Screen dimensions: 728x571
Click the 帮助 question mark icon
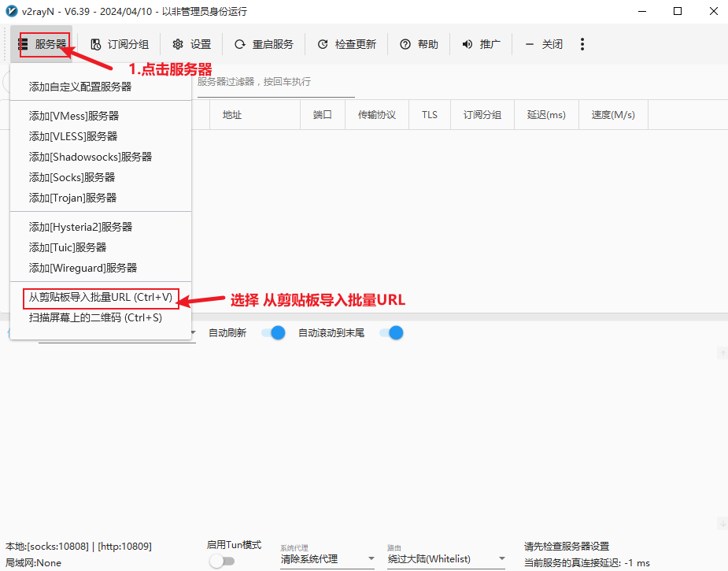tap(405, 44)
